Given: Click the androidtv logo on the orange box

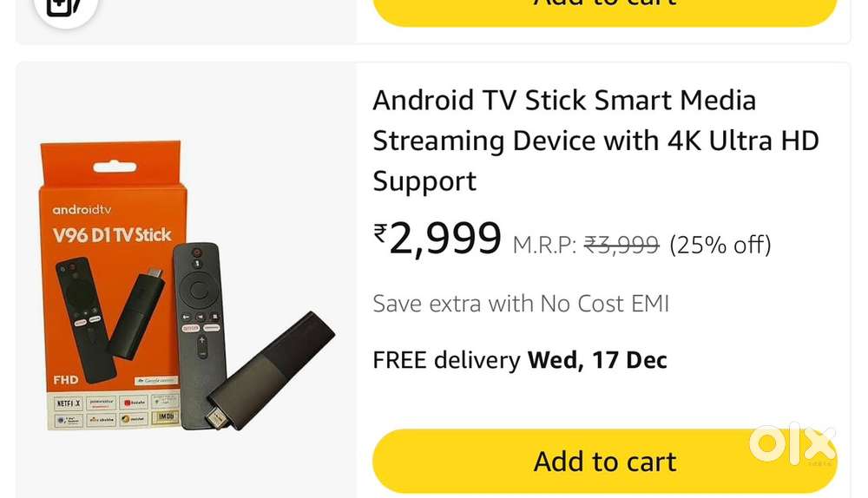Looking at the screenshot, I should tap(82, 210).
